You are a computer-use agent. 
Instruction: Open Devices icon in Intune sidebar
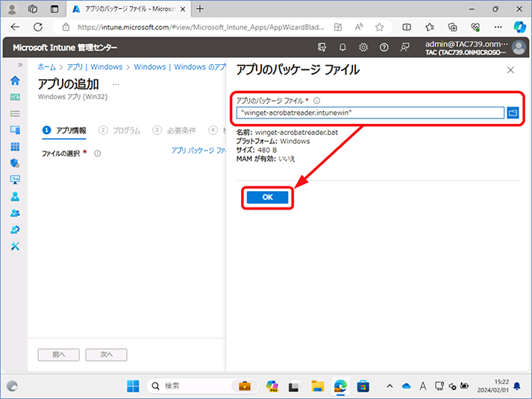point(15,130)
